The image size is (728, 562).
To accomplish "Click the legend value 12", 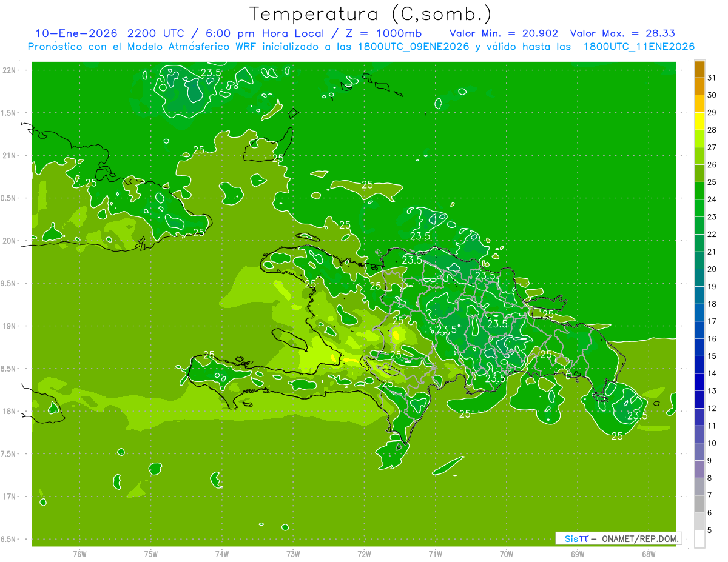I will coord(712,408).
